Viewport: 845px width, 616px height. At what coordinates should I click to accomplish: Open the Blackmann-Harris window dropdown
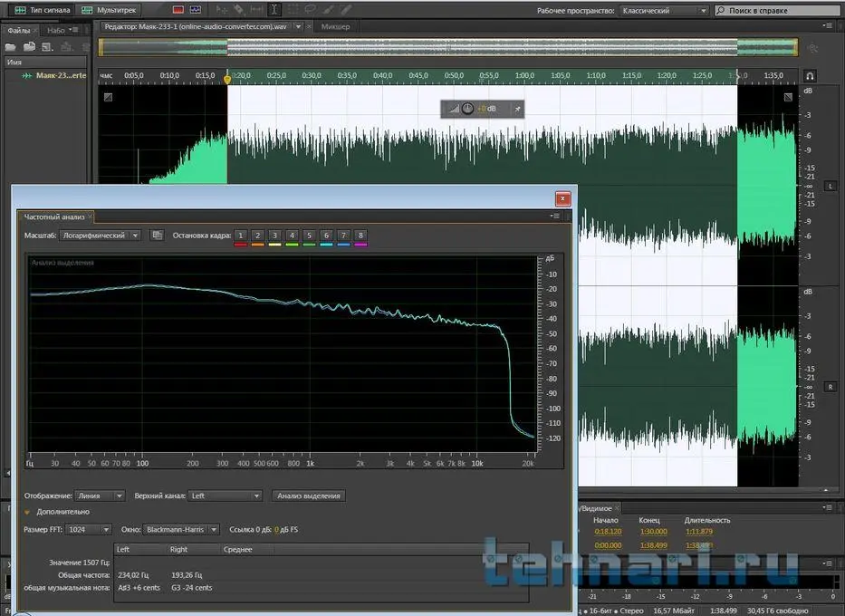[181, 529]
